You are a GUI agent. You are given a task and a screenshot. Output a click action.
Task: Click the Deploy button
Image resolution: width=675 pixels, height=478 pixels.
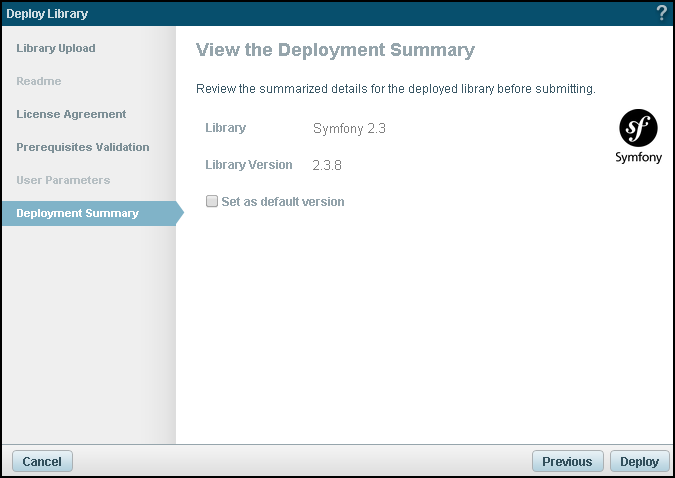[639, 461]
